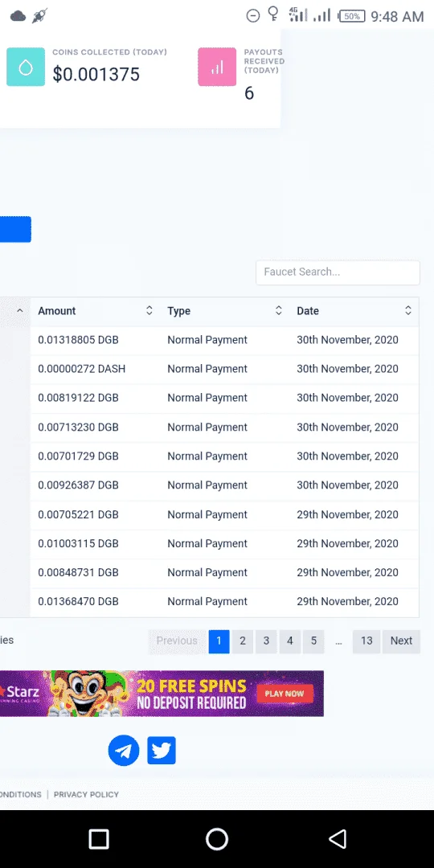This screenshot has height=868, width=434.
Task: Select the $0.001375 coins collected value
Action: (x=96, y=74)
